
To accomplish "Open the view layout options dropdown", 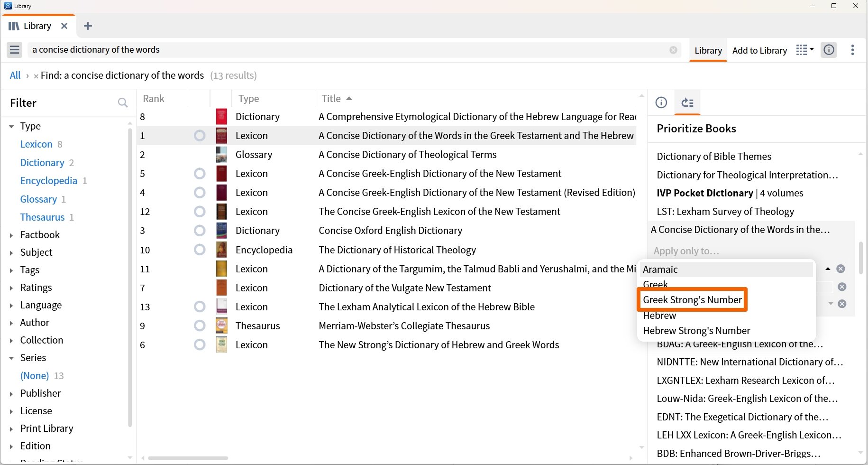I will pos(805,50).
